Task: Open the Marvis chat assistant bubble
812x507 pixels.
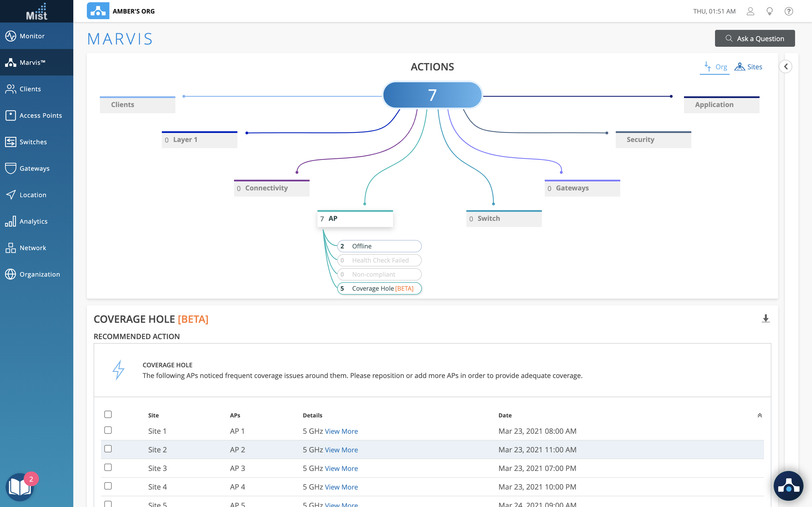Action: tap(788, 486)
